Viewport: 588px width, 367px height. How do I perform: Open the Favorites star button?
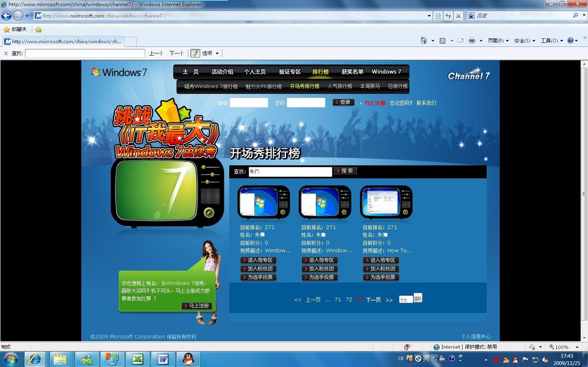[x=15, y=29]
